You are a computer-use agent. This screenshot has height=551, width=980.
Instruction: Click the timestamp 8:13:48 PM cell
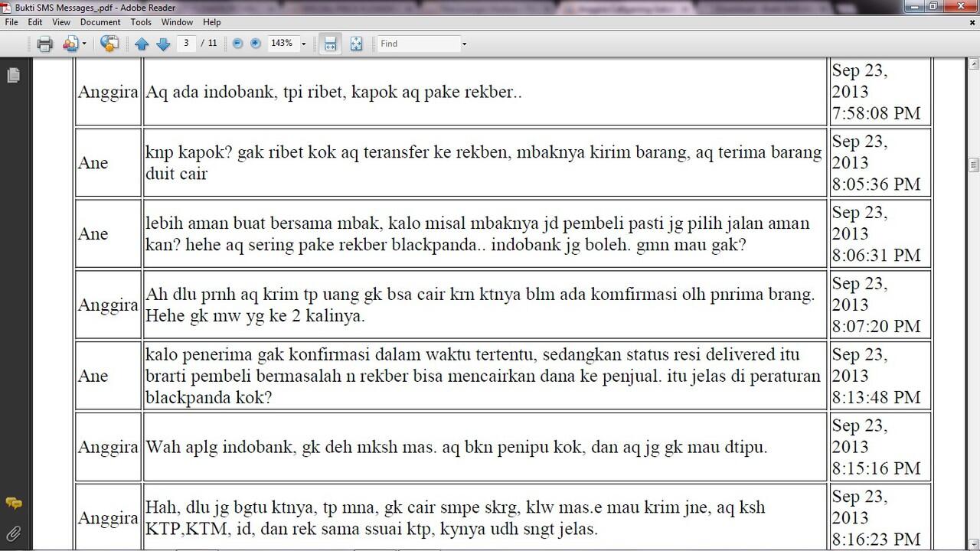click(880, 376)
